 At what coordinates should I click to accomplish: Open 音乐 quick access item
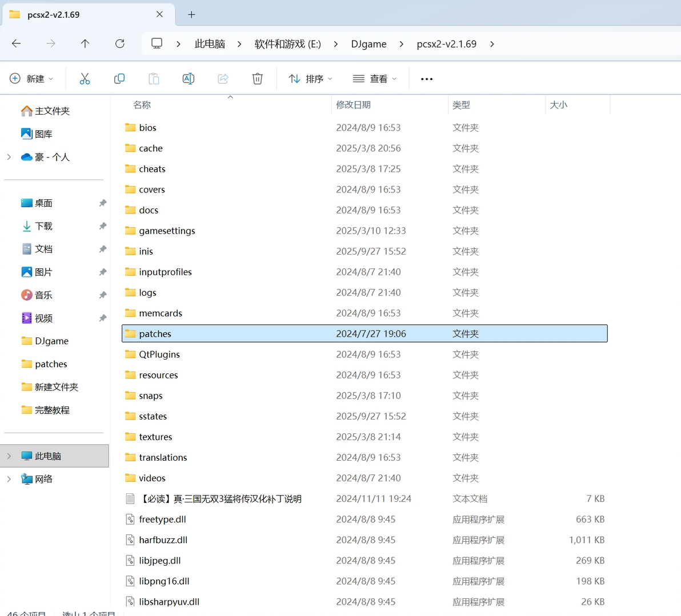point(37,295)
